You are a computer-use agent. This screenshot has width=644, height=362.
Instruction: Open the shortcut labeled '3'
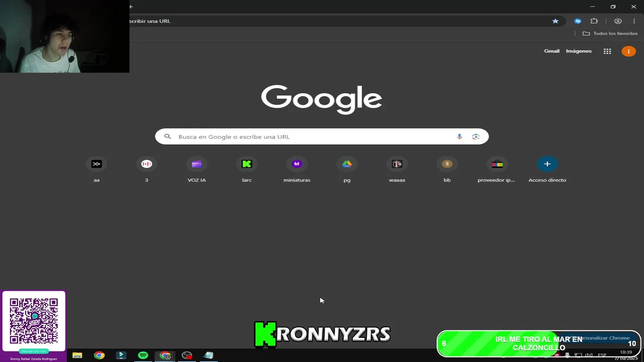click(146, 170)
